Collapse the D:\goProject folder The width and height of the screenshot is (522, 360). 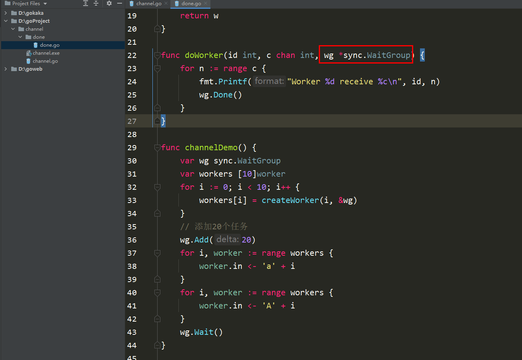6,21
